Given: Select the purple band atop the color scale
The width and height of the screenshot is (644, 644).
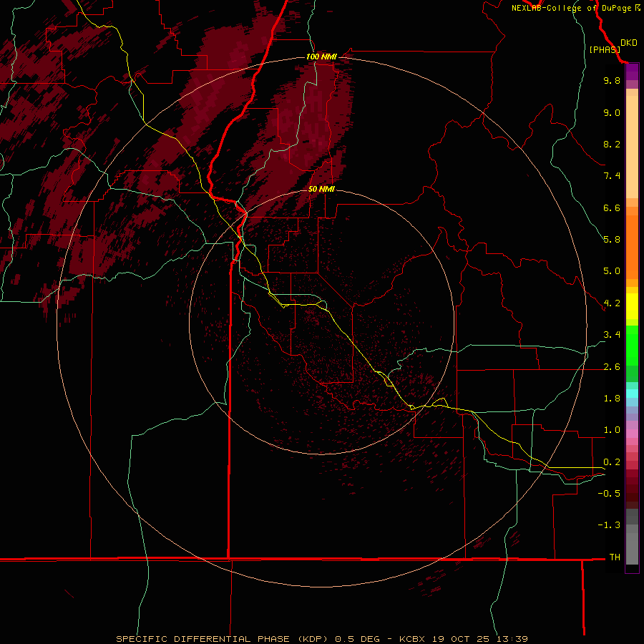Looking at the screenshot, I should point(632,72).
